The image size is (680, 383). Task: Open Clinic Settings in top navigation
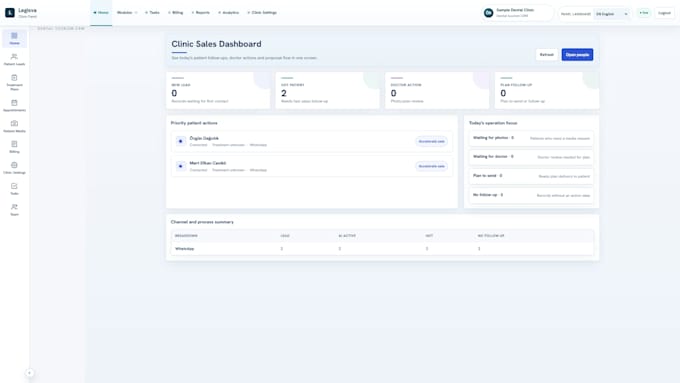[262, 13]
